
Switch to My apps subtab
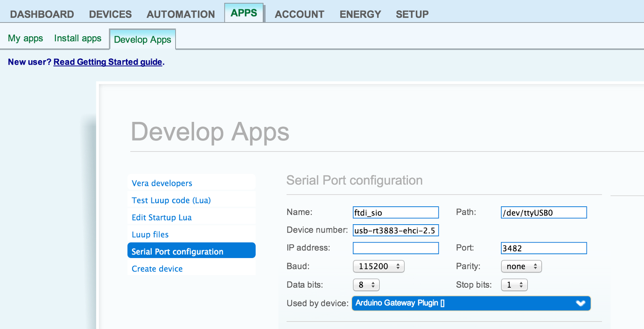[25, 38]
